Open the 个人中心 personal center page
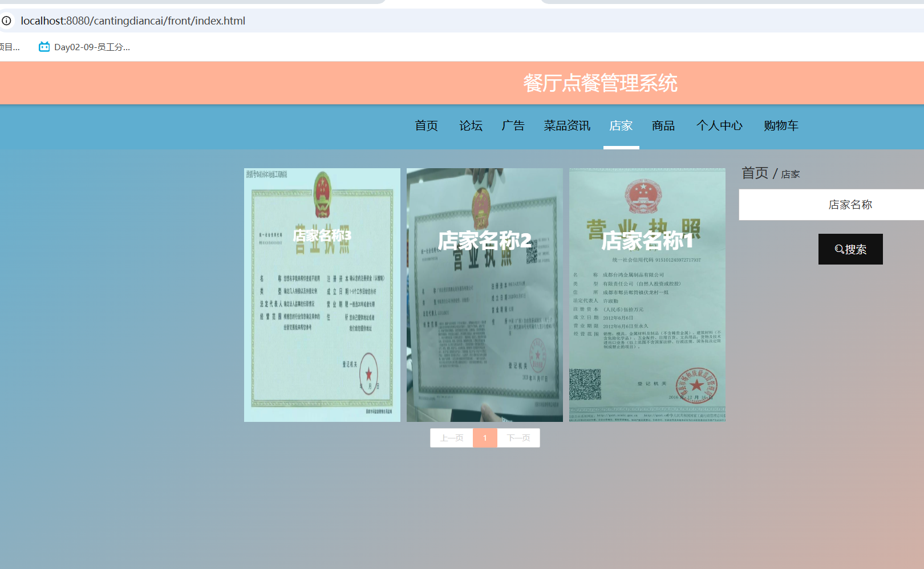This screenshot has height=569, width=924. click(720, 125)
